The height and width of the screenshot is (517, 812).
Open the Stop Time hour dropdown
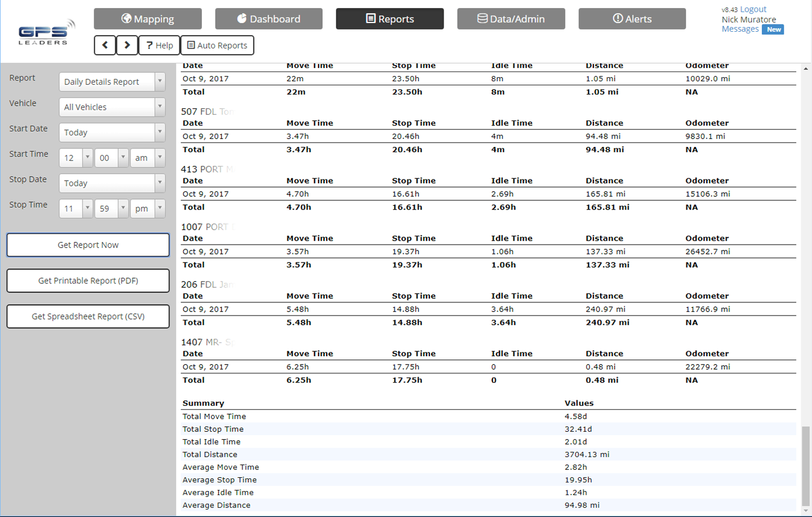[76, 208]
